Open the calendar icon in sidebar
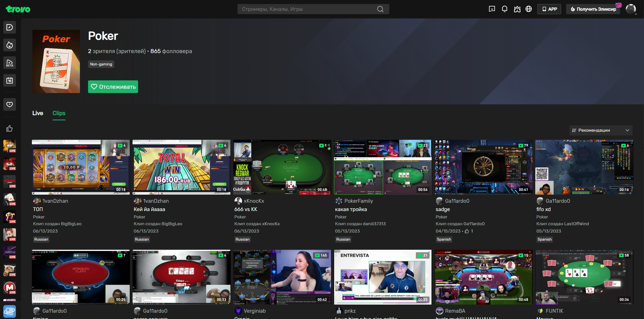Image resolution: width=644 pixels, height=319 pixels. pyautogui.click(x=10, y=80)
